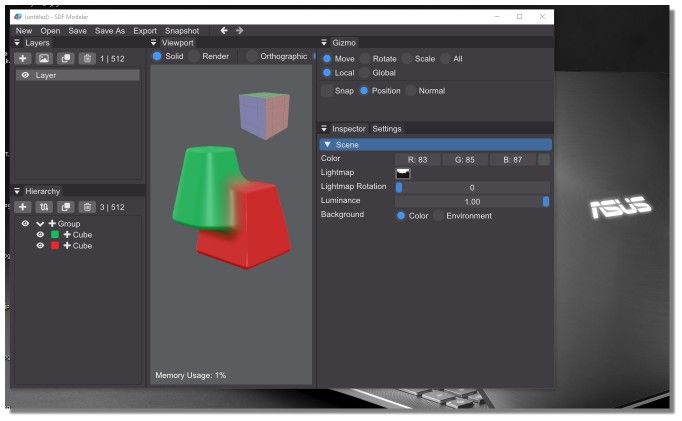This screenshot has width=682, height=421.
Task: Click the Lightmap thumbnail
Action: (x=403, y=173)
